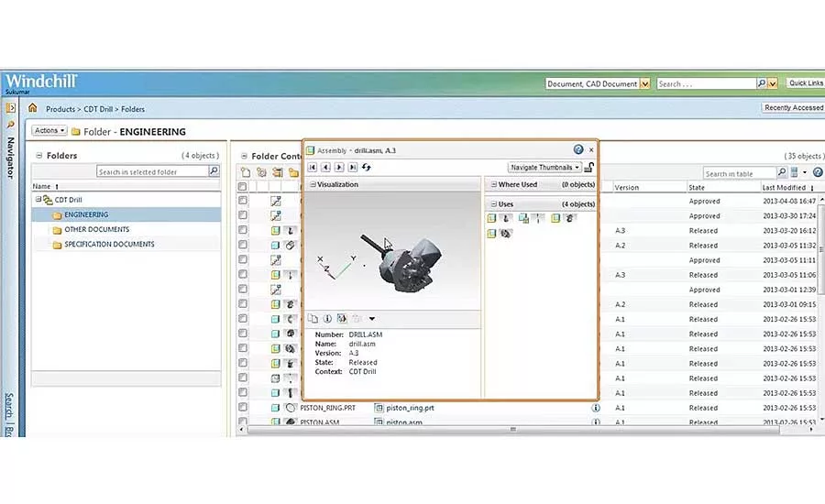
Task: Click first assembly icon in Uses list
Action: click(x=491, y=218)
